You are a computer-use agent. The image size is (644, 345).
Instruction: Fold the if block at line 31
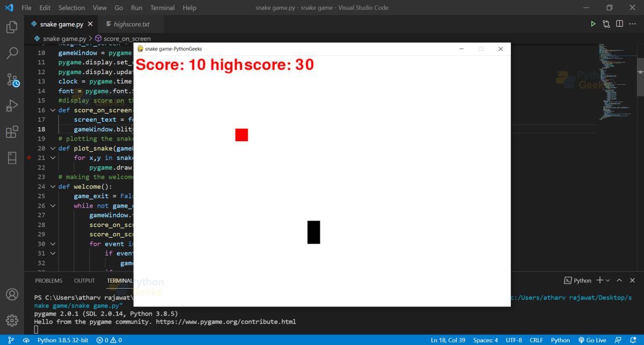coord(53,253)
